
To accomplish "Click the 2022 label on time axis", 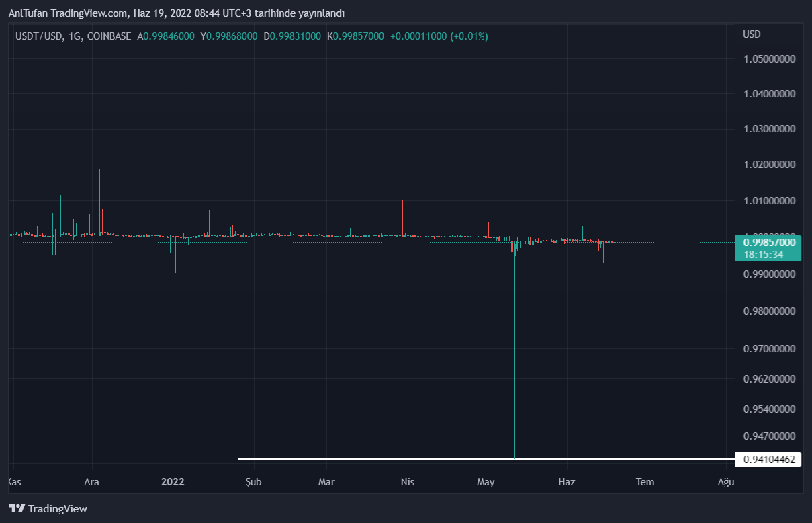I will (x=173, y=482).
